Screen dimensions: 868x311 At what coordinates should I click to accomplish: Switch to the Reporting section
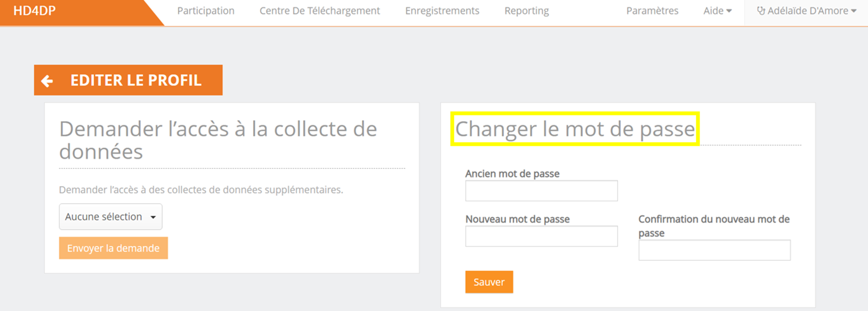(526, 11)
